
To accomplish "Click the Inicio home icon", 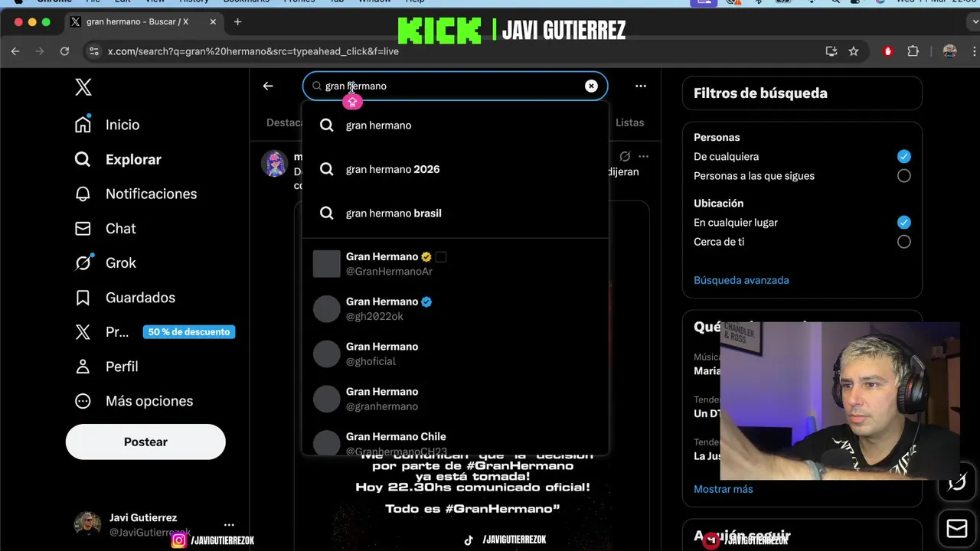I will [83, 125].
